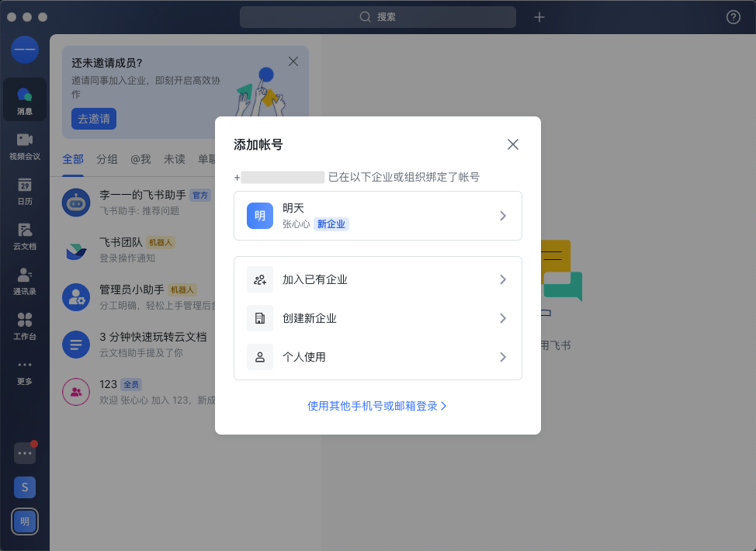Click 已在以下企业或组织绑定了帐号 text
756x551 pixels.
tap(404, 177)
